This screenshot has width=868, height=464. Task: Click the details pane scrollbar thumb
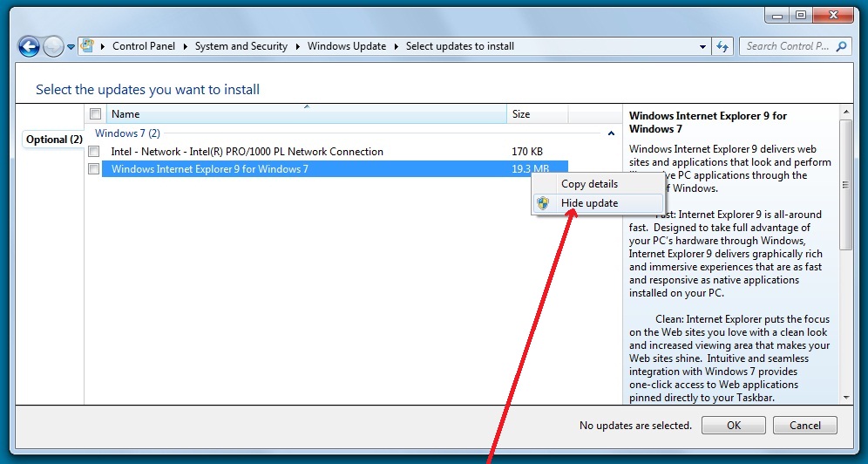(846, 185)
